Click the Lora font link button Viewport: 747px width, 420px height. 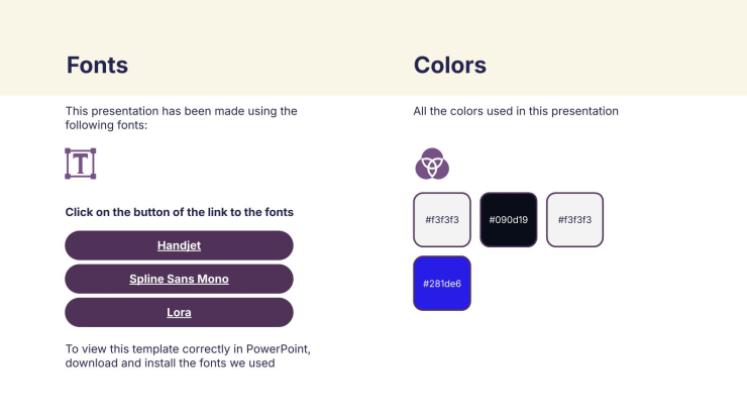(179, 312)
